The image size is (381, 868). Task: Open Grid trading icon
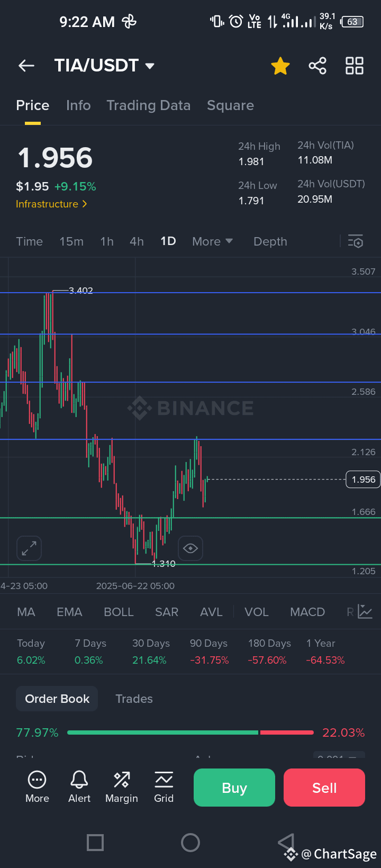click(164, 780)
